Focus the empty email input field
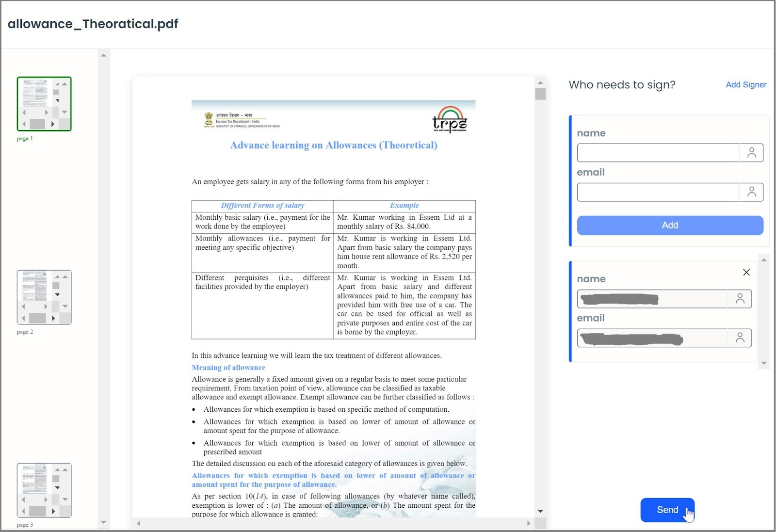This screenshot has height=532, width=776. pyautogui.click(x=658, y=192)
